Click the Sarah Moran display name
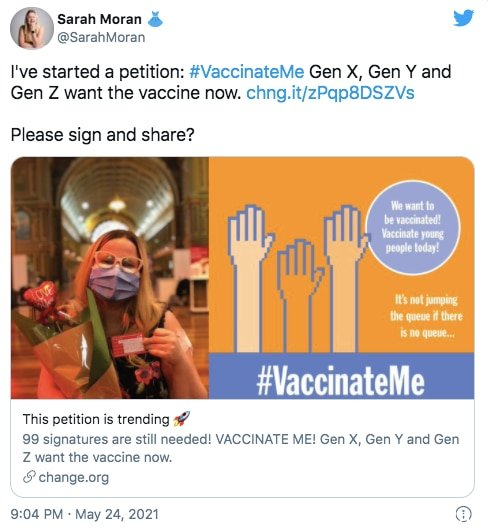Screen dimensions: 488x530 point(99,19)
